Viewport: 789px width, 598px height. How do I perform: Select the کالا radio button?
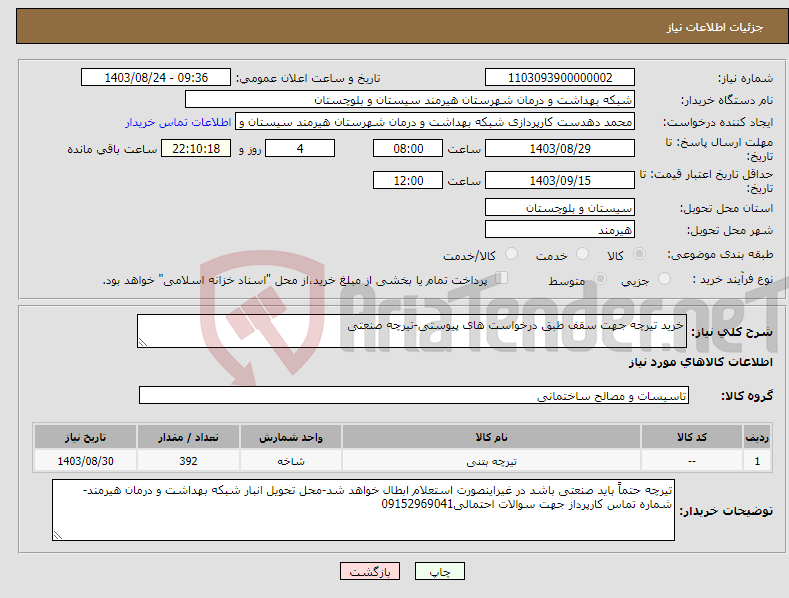640,254
